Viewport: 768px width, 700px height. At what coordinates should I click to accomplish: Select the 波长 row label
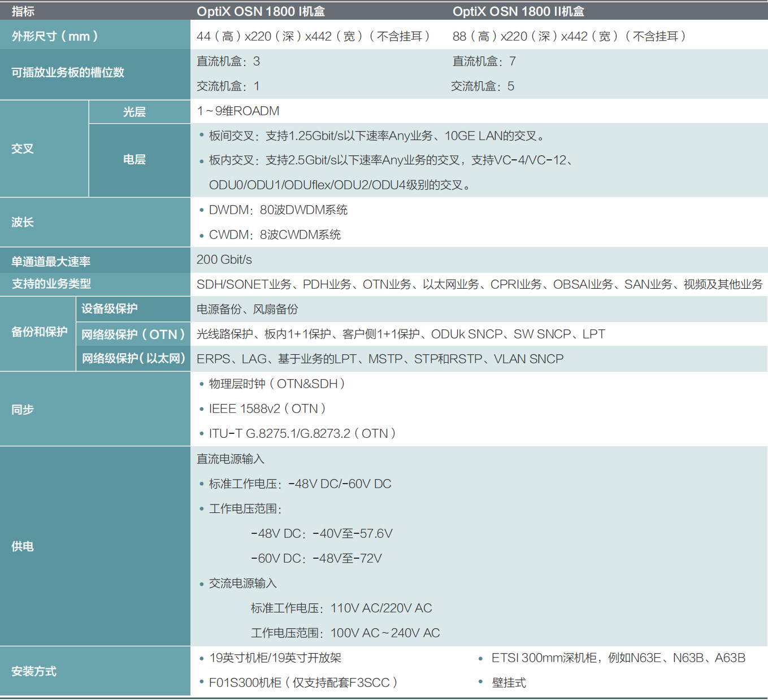pyautogui.click(x=23, y=222)
